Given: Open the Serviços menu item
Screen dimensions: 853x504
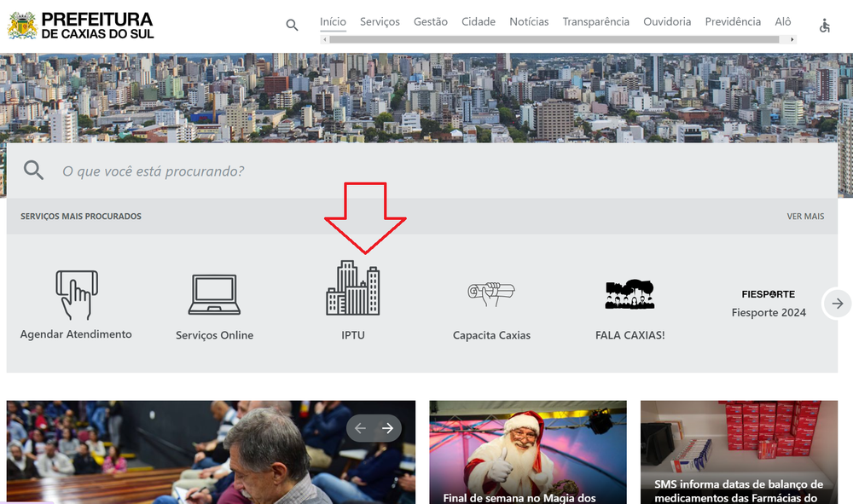Looking at the screenshot, I should (x=380, y=22).
